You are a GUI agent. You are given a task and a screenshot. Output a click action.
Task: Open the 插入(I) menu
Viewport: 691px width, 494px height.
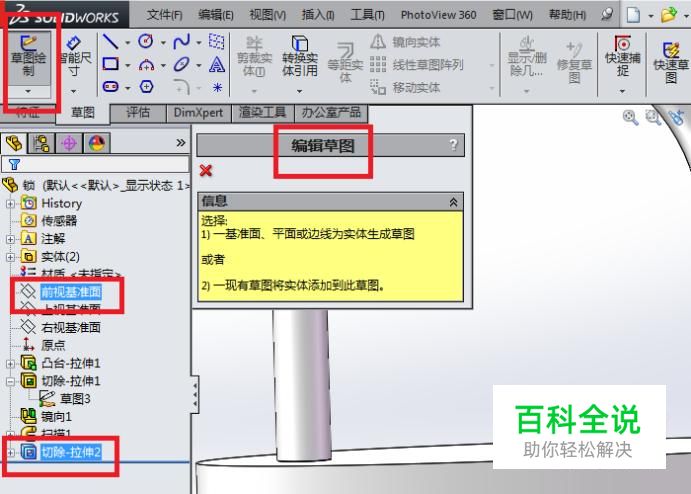318,15
